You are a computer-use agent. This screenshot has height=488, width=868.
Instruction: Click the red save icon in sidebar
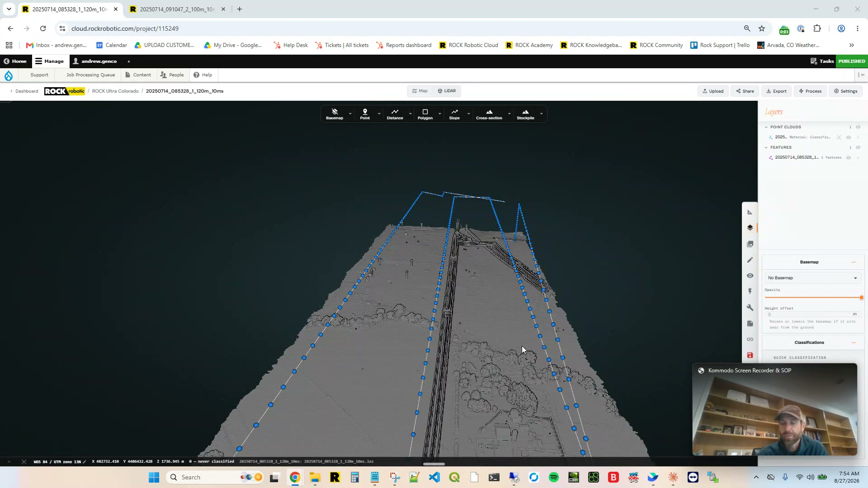click(x=750, y=355)
